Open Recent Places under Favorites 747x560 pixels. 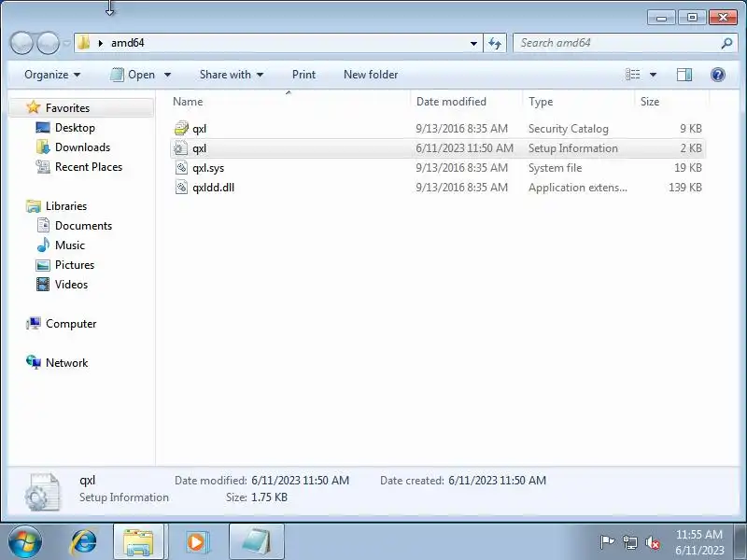tap(89, 167)
